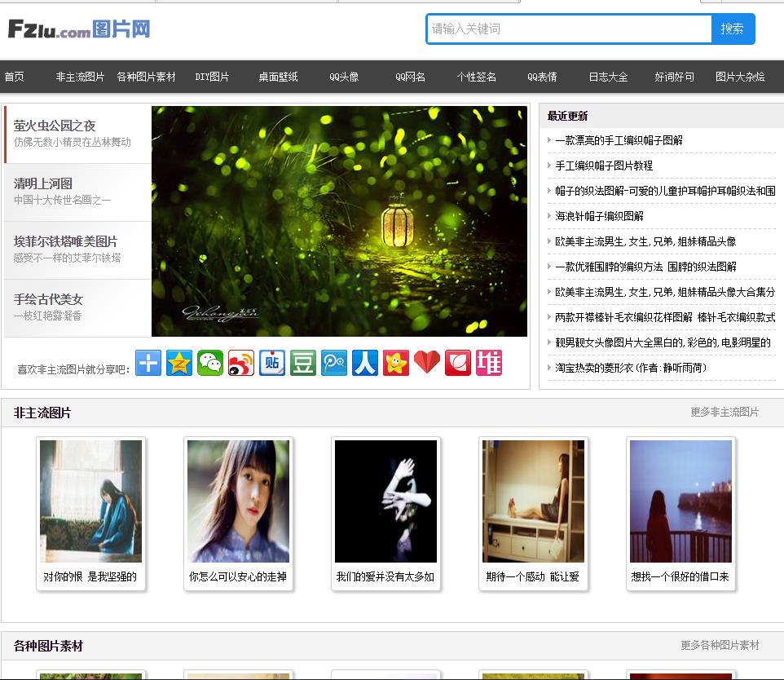Open link 一款漂亮的手工编织帽子图解
Viewport: 784px width, 680px height.
pos(619,140)
